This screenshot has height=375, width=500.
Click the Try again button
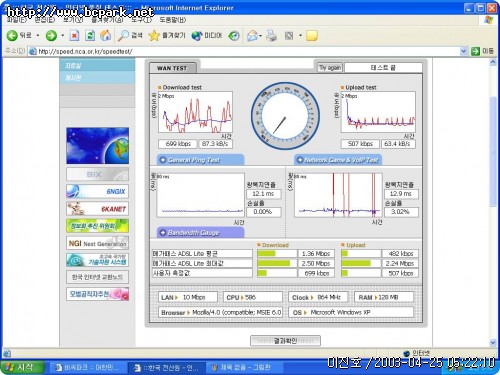[329, 68]
